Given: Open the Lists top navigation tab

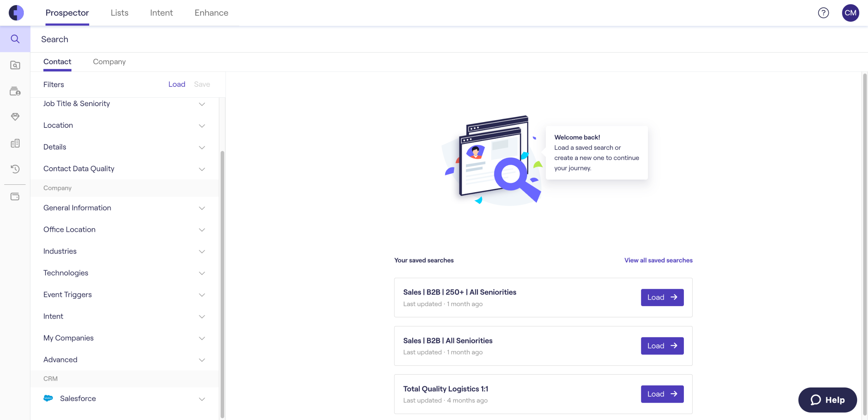Looking at the screenshot, I should (x=119, y=13).
